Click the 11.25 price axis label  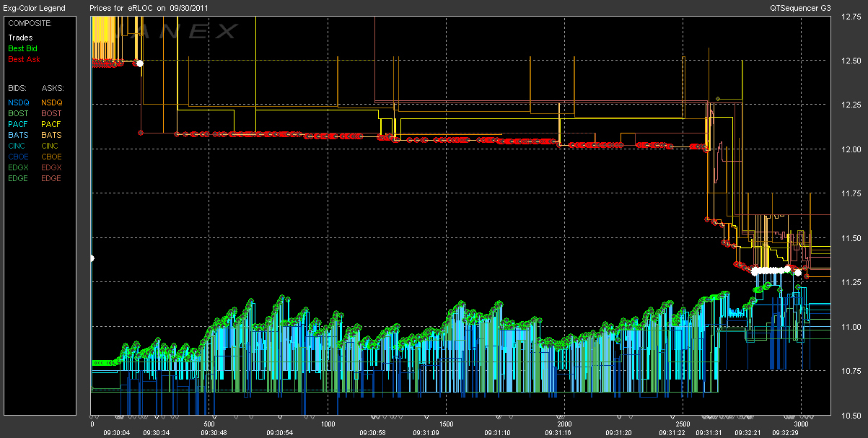click(851, 282)
